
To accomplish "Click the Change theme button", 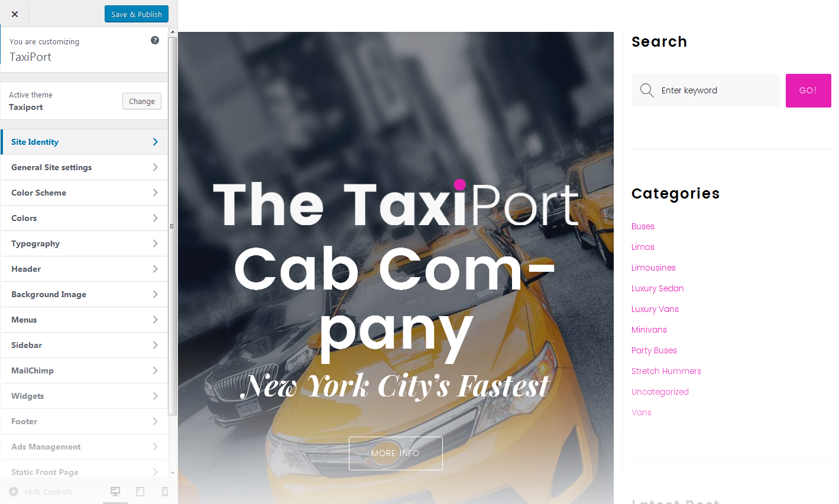I will pyautogui.click(x=142, y=101).
